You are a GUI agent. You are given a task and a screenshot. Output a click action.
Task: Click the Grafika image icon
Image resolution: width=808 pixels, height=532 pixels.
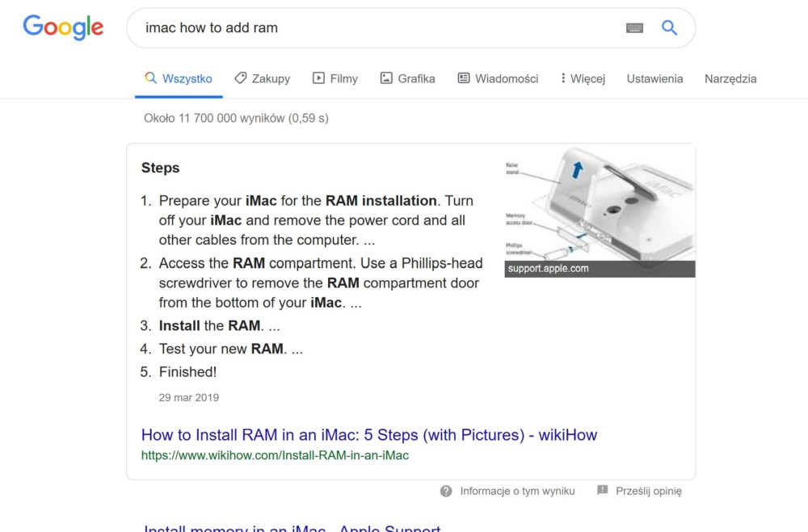click(386, 78)
